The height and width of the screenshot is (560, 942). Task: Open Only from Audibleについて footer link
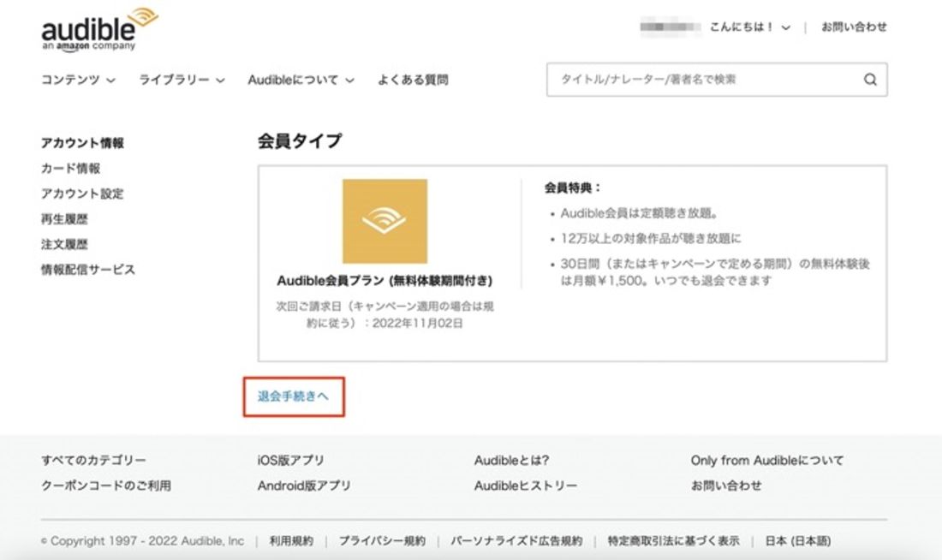767,461
